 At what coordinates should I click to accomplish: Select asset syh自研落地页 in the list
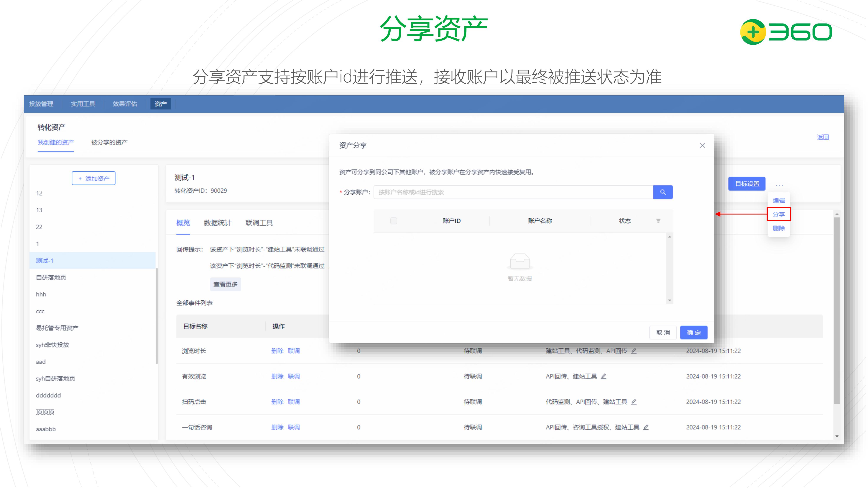point(93,378)
